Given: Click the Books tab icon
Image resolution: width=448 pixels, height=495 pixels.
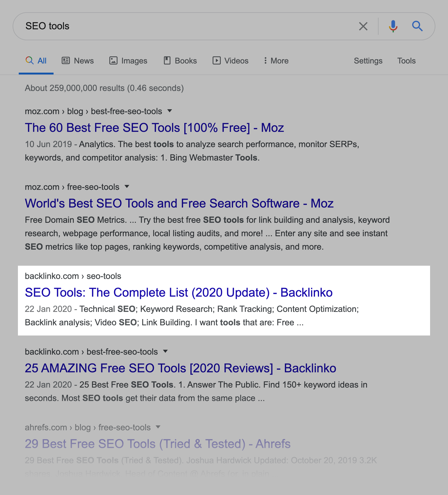Looking at the screenshot, I should pos(167,60).
